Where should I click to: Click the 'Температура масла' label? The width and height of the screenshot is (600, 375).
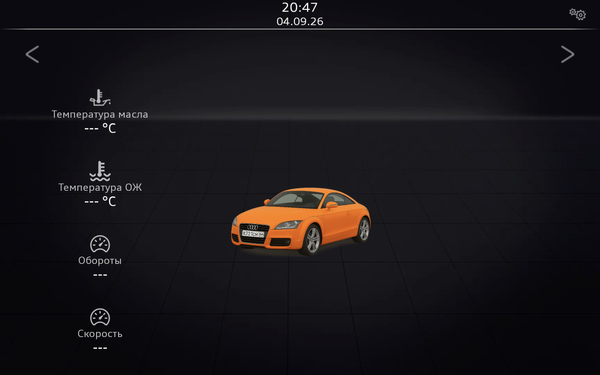[x=100, y=114]
